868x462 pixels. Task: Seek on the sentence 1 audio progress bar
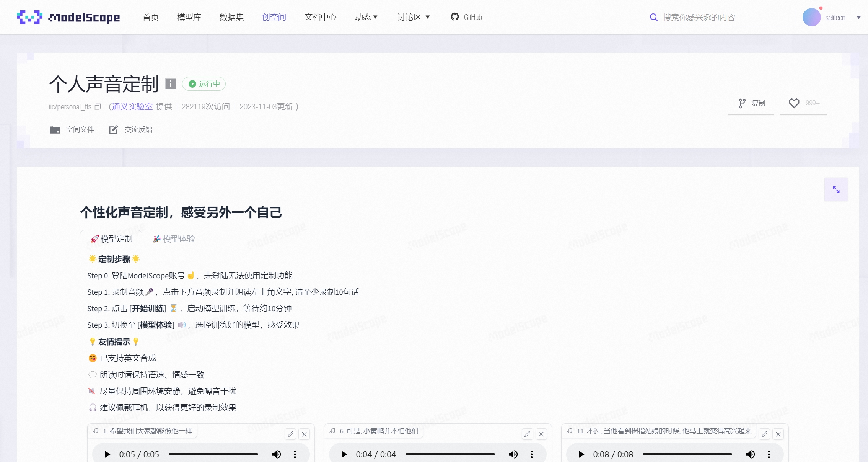click(x=213, y=454)
